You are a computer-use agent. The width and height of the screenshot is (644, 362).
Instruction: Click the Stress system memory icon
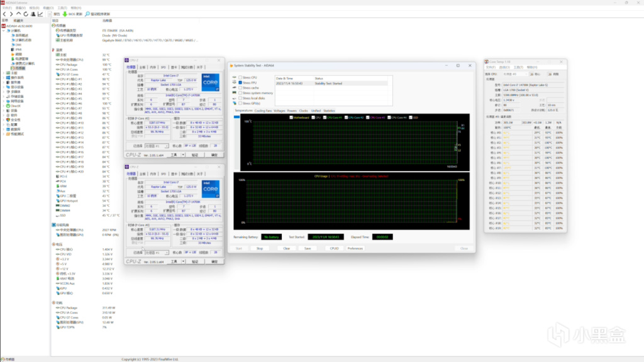pyautogui.click(x=235, y=93)
